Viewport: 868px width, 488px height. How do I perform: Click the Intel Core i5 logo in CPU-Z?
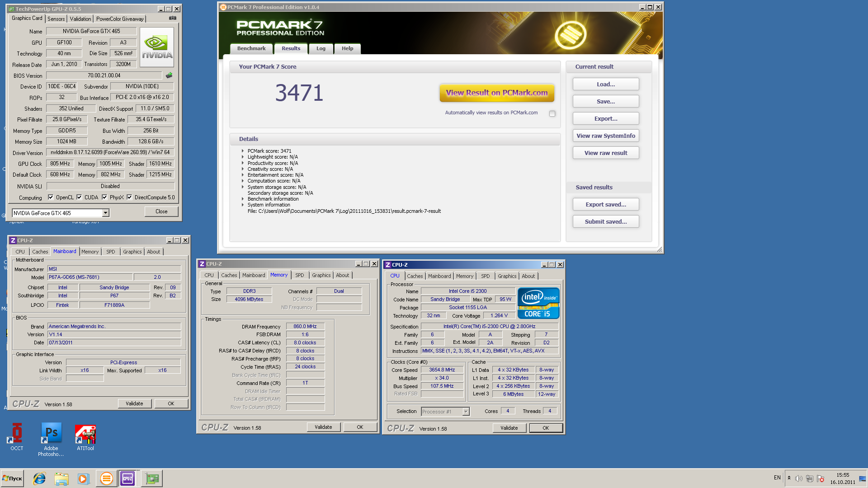(538, 303)
